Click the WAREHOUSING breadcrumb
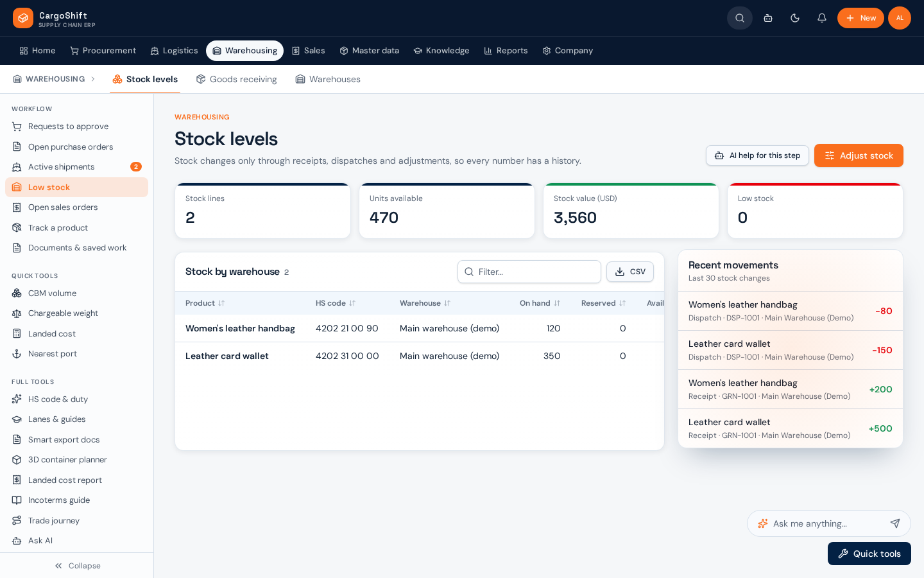 [x=49, y=79]
